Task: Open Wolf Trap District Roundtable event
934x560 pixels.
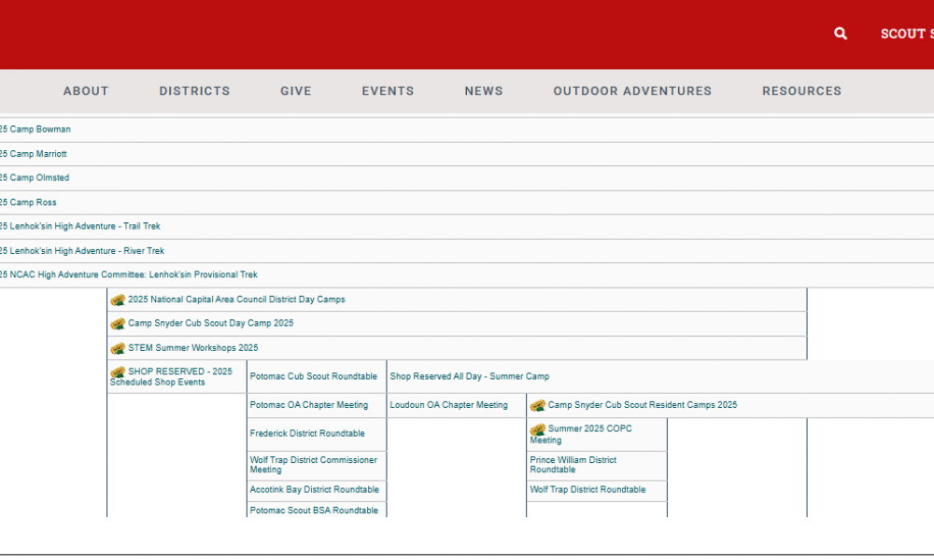Action: coord(587,489)
